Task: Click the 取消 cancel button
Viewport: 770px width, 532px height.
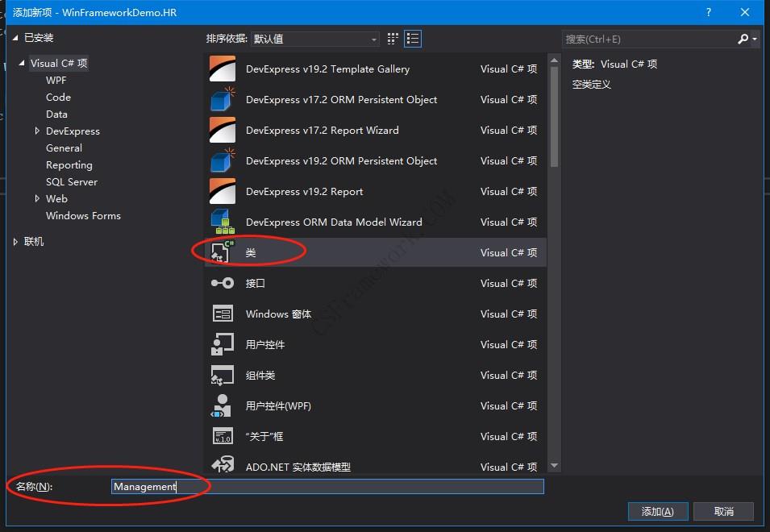Action: (x=724, y=512)
